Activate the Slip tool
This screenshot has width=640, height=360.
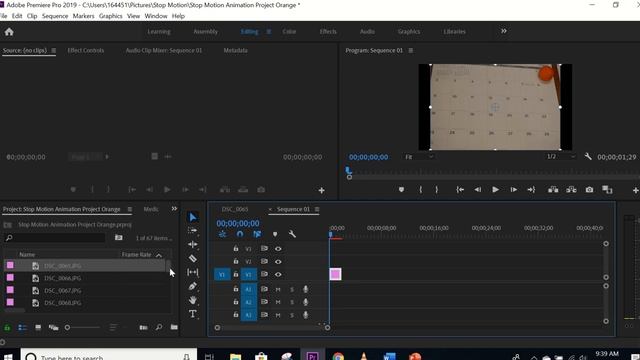tap(193, 272)
